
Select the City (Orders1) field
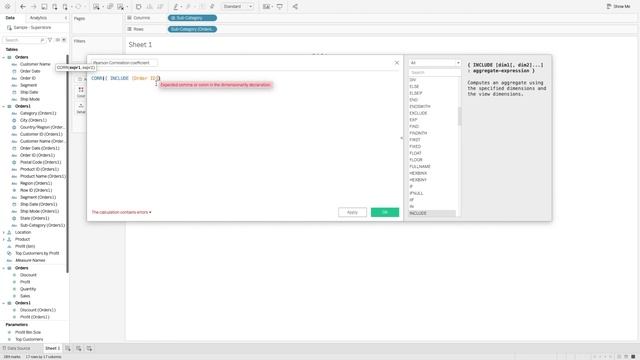coord(33,120)
